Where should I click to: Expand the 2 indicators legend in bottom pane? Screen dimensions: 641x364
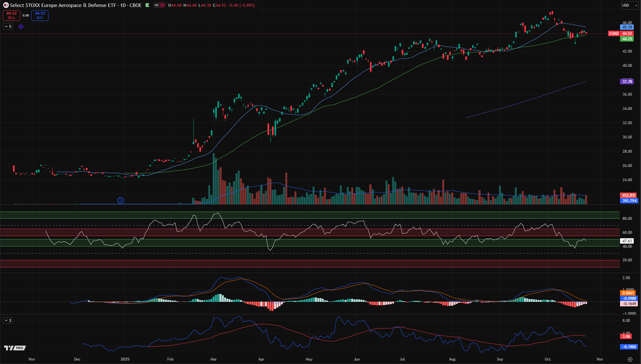click(x=8, y=321)
